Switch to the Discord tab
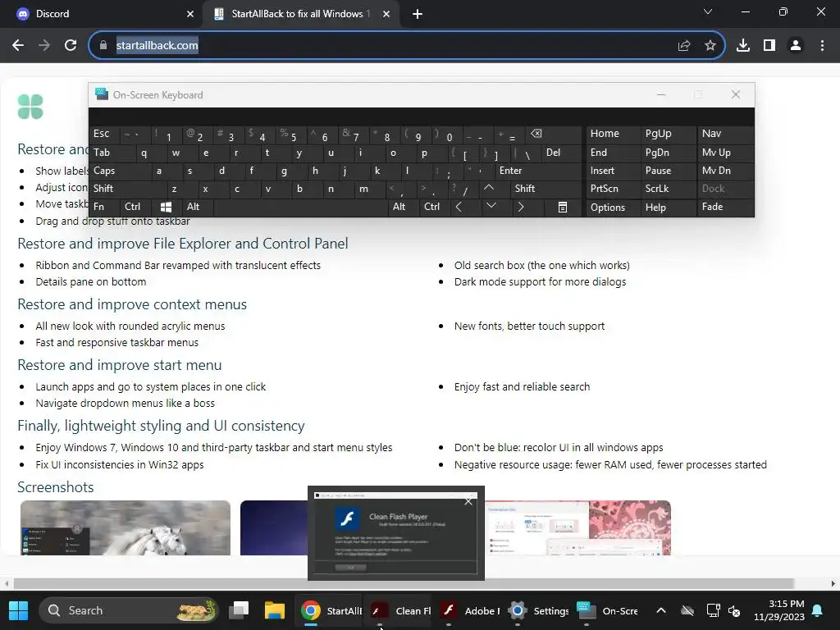The width and height of the screenshot is (840, 630). pyautogui.click(x=102, y=14)
